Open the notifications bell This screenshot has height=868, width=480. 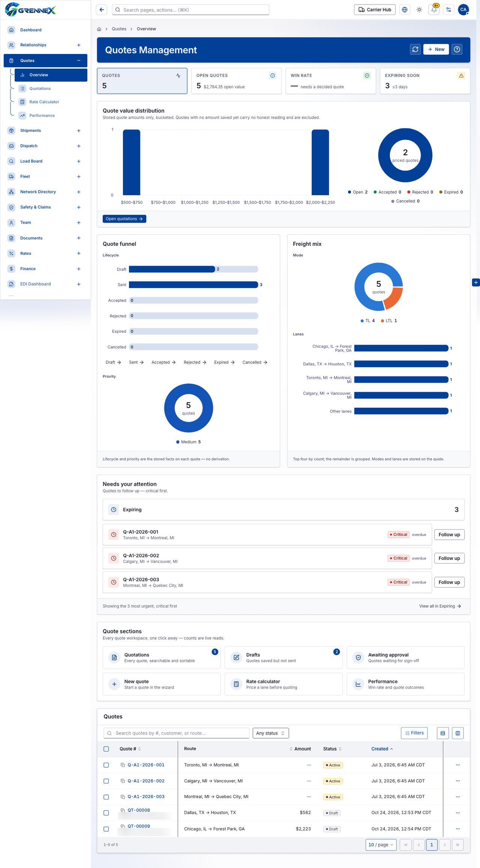tap(434, 10)
